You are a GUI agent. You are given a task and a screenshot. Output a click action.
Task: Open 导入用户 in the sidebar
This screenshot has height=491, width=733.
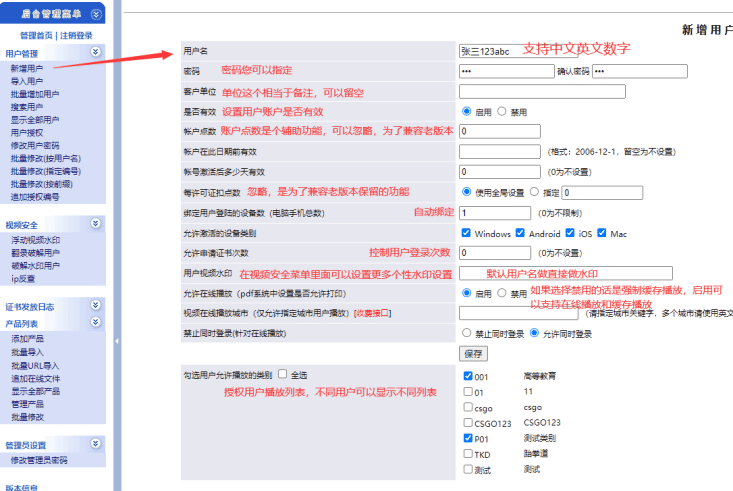click(27, 80)
